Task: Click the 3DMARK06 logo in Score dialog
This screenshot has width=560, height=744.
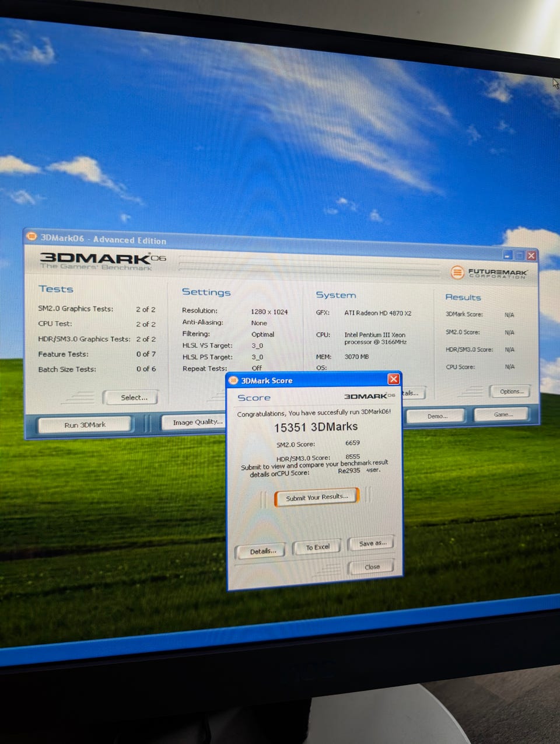Action: coord(369,396)
